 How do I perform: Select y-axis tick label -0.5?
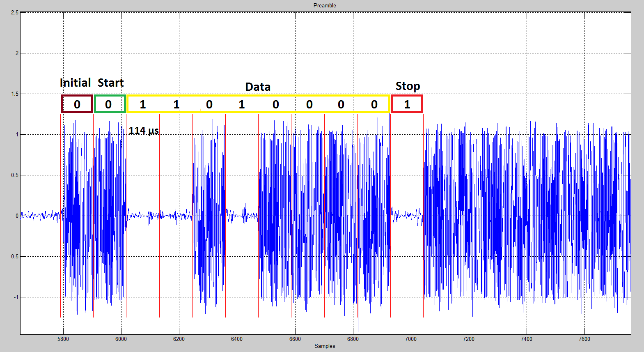[x=14, y=256]
